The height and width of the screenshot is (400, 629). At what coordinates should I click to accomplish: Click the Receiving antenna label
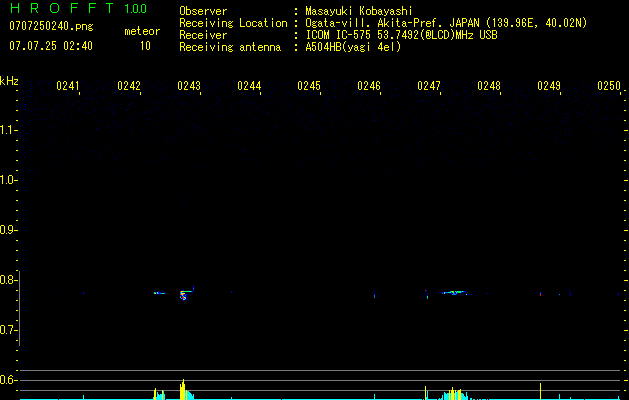coord(230,47)
